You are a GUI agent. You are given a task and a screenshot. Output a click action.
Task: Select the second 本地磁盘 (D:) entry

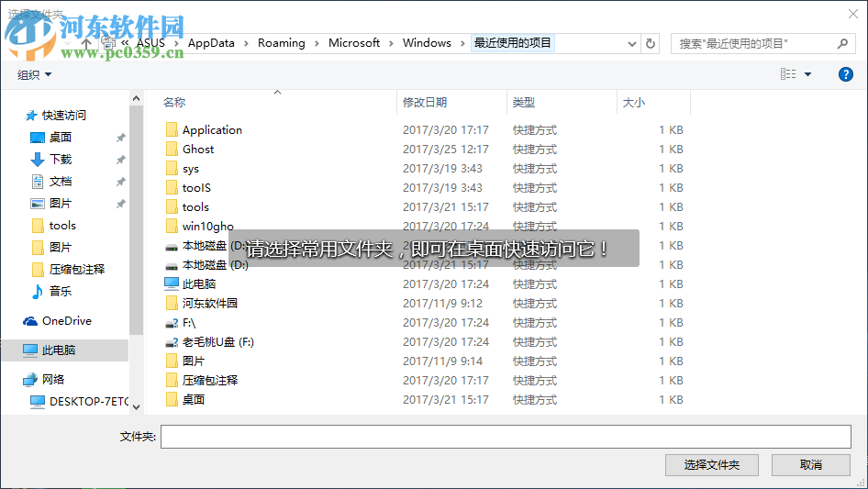point(216,265)
